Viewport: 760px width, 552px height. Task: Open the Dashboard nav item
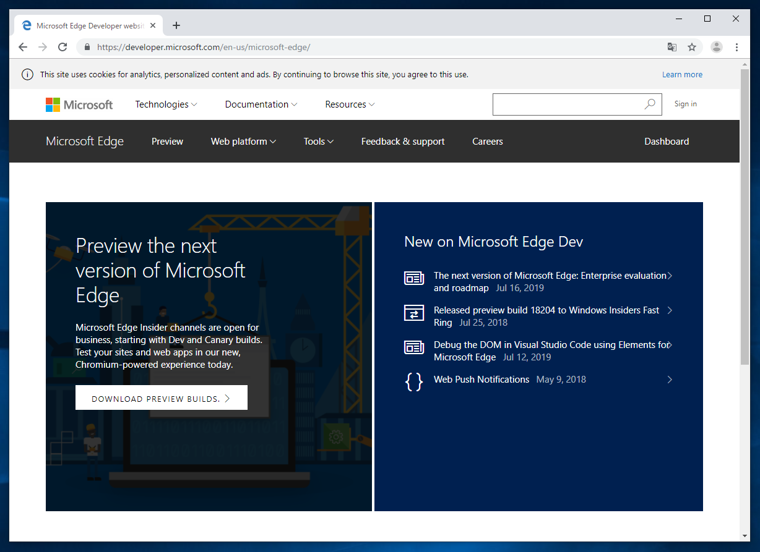[x=666, y=142]
